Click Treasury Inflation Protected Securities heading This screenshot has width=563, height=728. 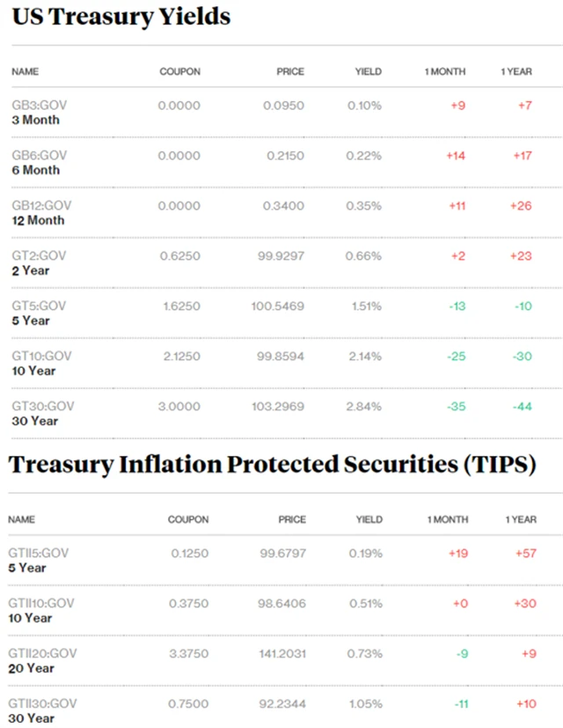click(272, 465)
